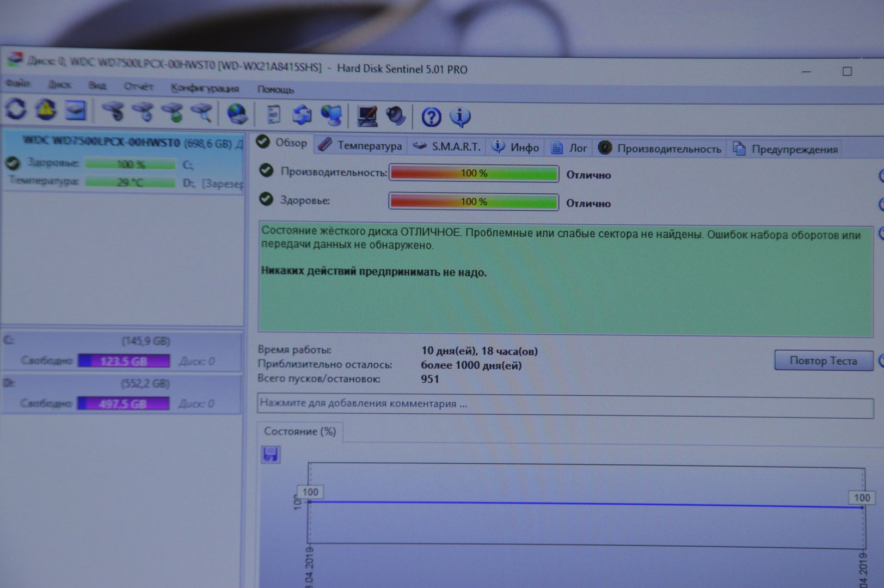Click the blue info bubble toolbar icon
Viewport: 884px width, 588px height.
pyautogui.click(x=461, y=117)
